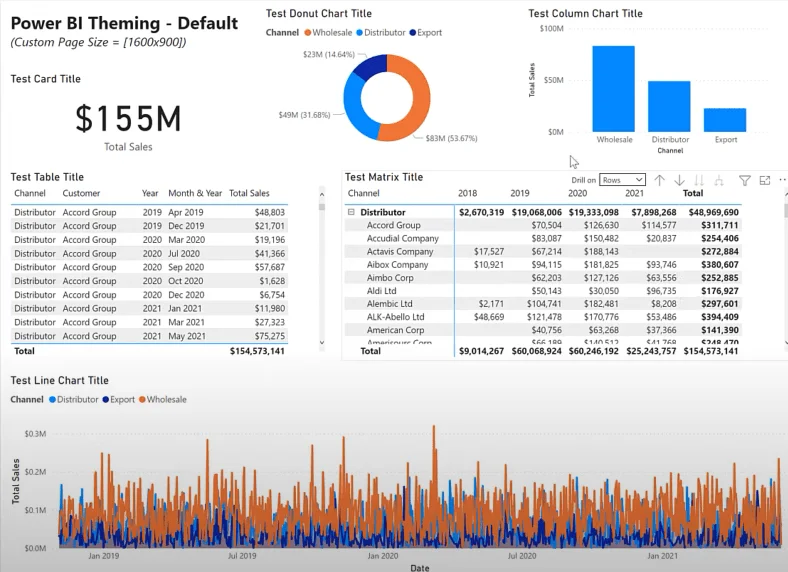The width and height of the screenshot is (788, 572).
Task: Collapse the Distributor row in matrix
Action: click(351, 212)
